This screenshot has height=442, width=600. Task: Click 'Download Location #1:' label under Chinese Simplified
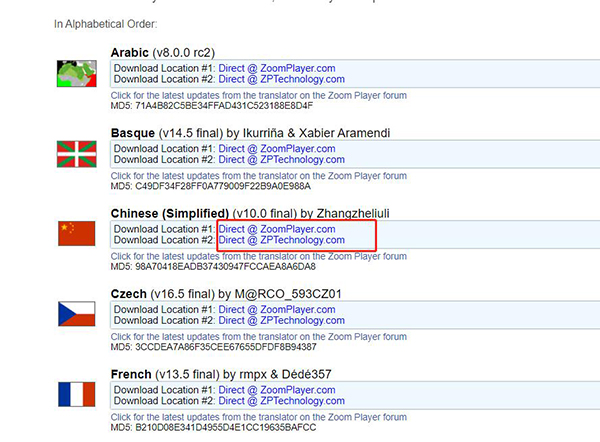(x=165, y=229)
